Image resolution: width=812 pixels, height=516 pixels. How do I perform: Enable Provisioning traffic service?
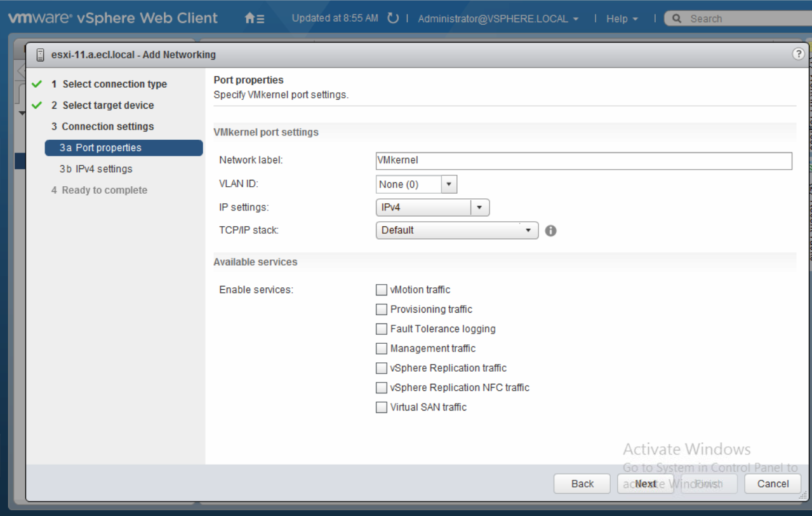tap(381, 309)
